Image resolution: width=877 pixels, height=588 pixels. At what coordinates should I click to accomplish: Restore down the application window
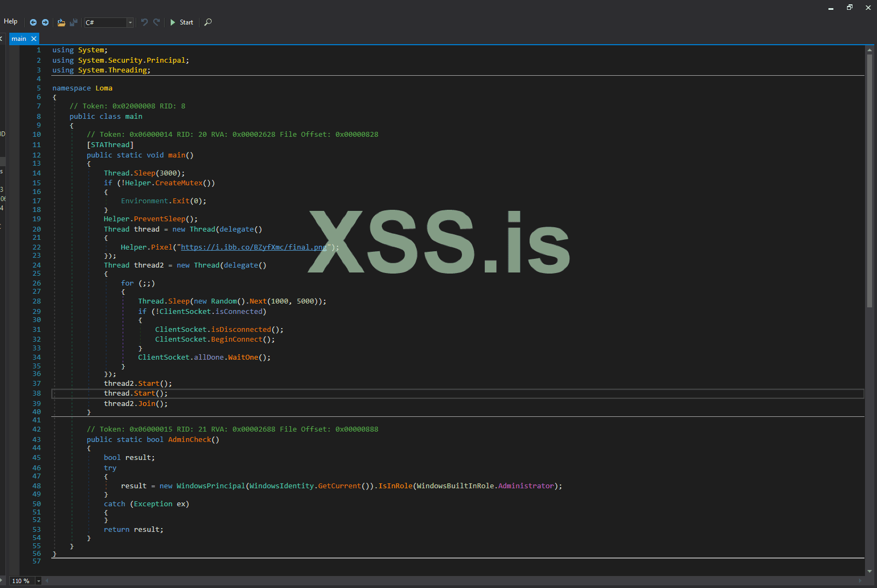pyautogui.click(x=849, y=8)
